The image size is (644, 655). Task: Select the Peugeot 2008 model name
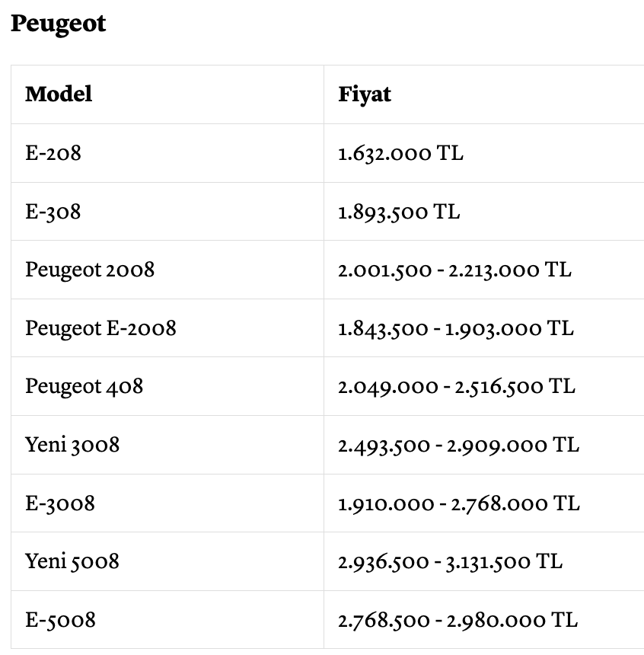pos(90,270)
